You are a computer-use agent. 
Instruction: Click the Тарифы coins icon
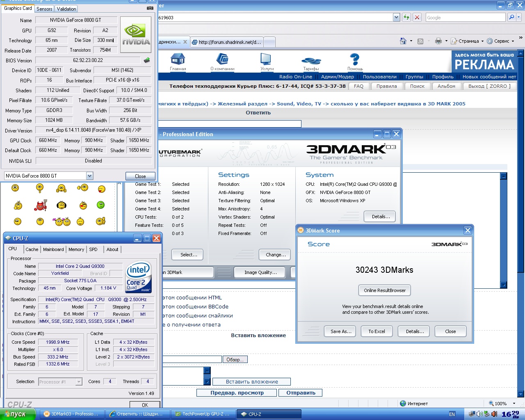[311, 61]
